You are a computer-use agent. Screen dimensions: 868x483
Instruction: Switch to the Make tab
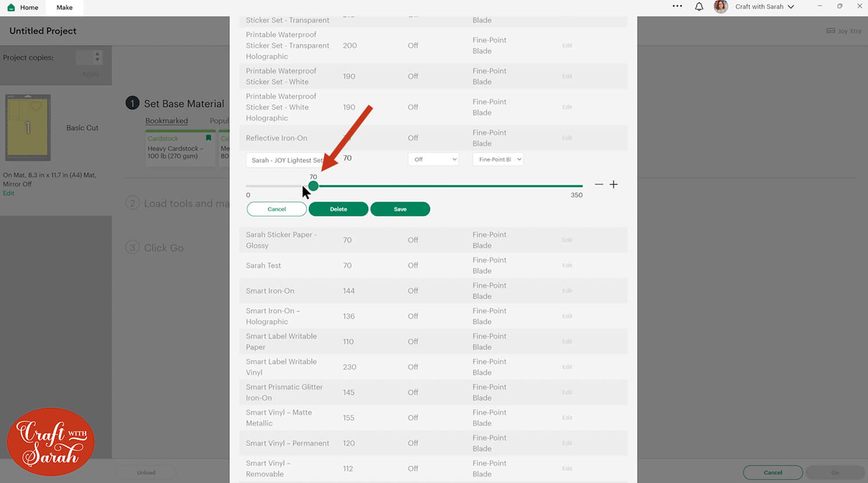click(64, 8)
